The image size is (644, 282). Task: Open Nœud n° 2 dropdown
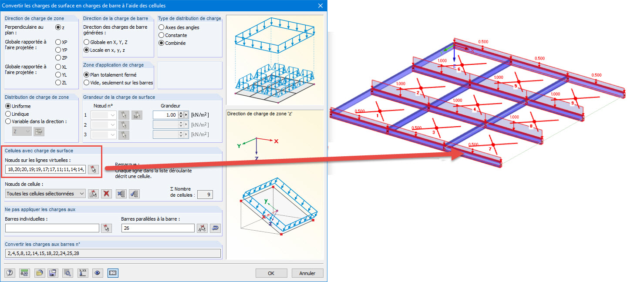[x=105, y=125]
